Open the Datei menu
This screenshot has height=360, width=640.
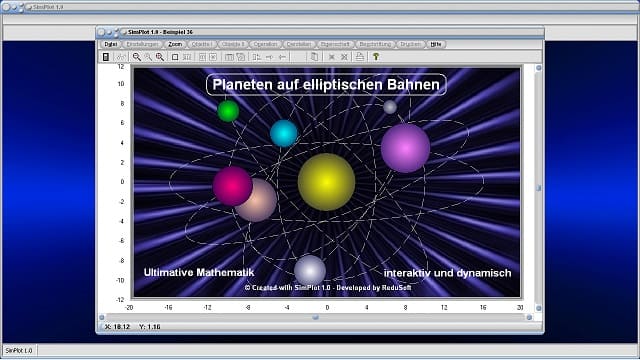pos(110,44)
